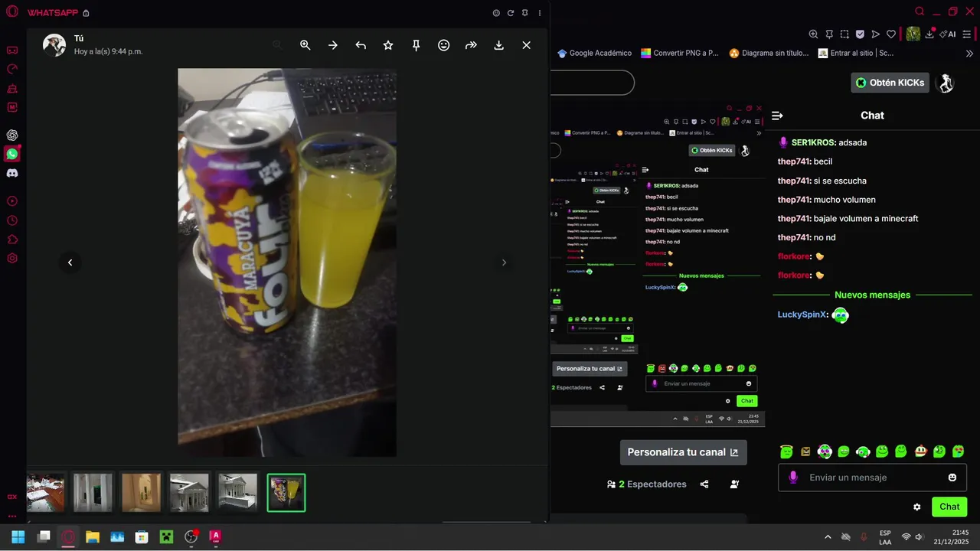The image size is (980, 551).
Task: Reload the WhatsApp sidebar panel
Action: (511, 13)
